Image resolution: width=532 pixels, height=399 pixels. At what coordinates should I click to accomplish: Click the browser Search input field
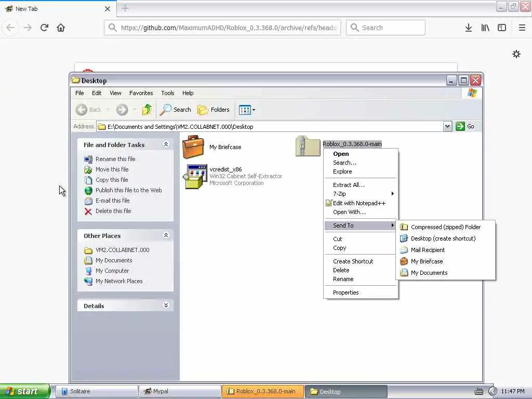(385, 28)
